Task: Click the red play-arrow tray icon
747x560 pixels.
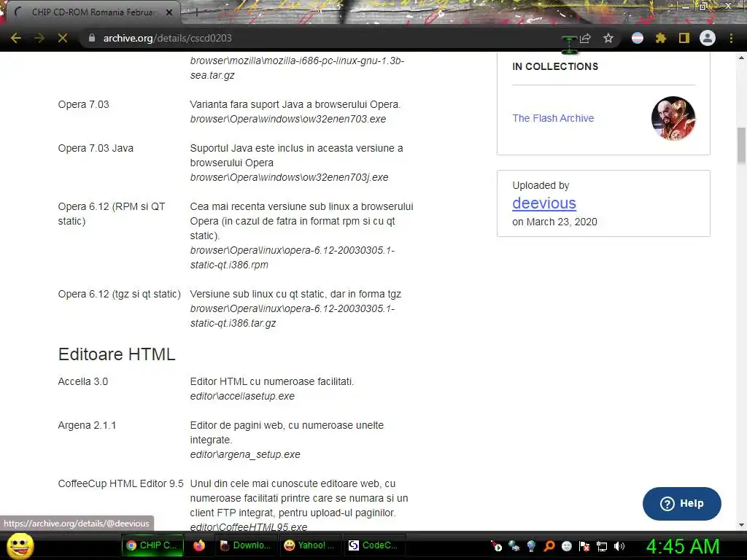Action: pyautogui.click(x=496, y=546)
